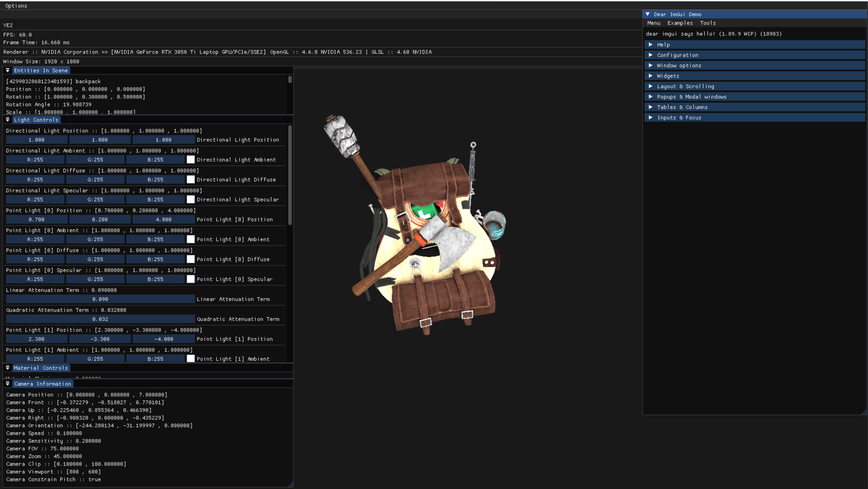Click the resize grip at Camera Information panel corner

click(x=291, y=484)
